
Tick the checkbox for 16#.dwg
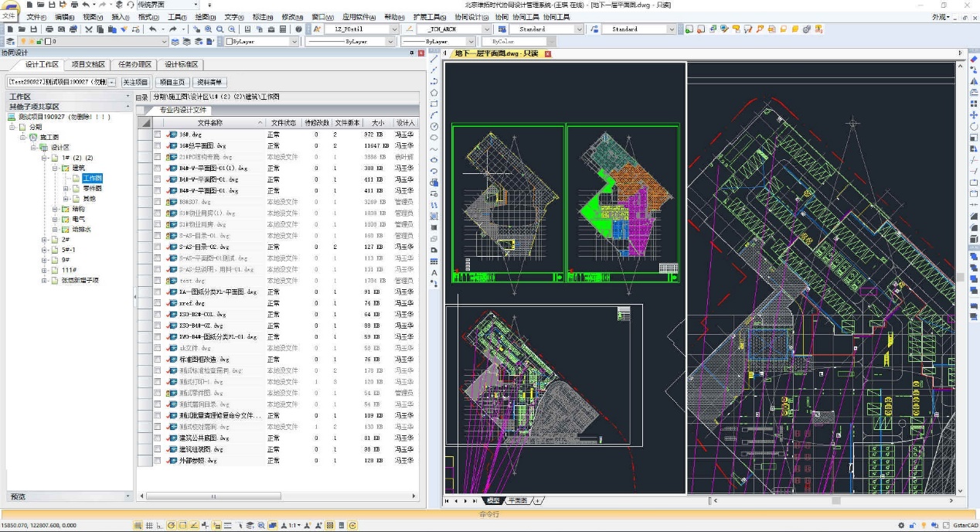click(158, 135)
